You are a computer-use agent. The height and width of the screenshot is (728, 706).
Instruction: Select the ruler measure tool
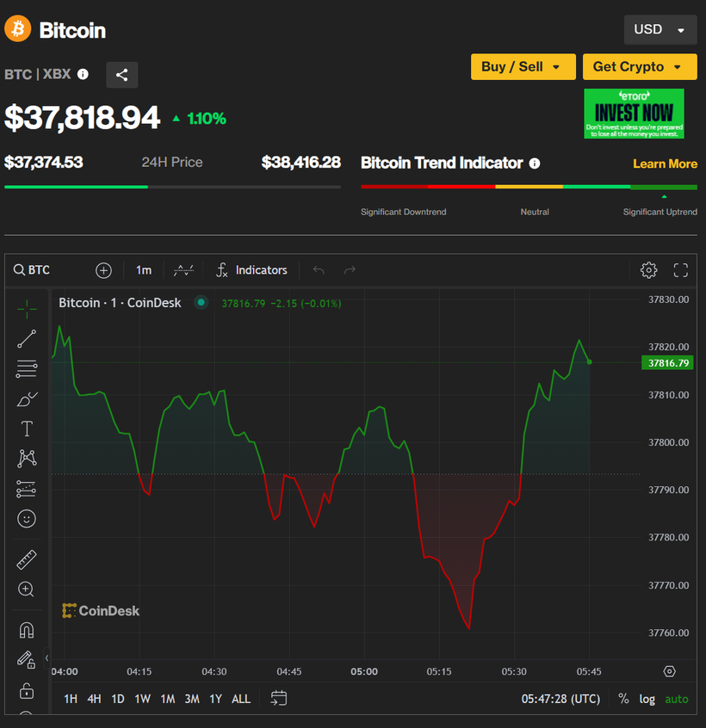coord(27,560)
